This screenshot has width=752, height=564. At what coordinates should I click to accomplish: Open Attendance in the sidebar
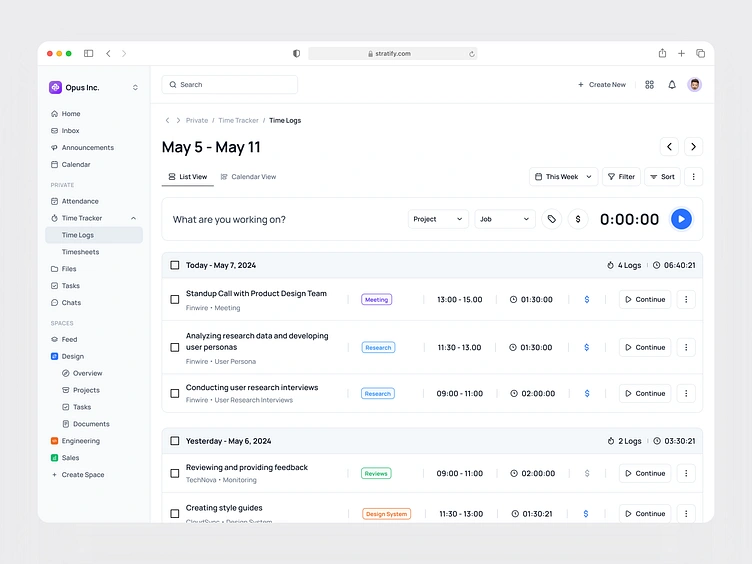80,201
